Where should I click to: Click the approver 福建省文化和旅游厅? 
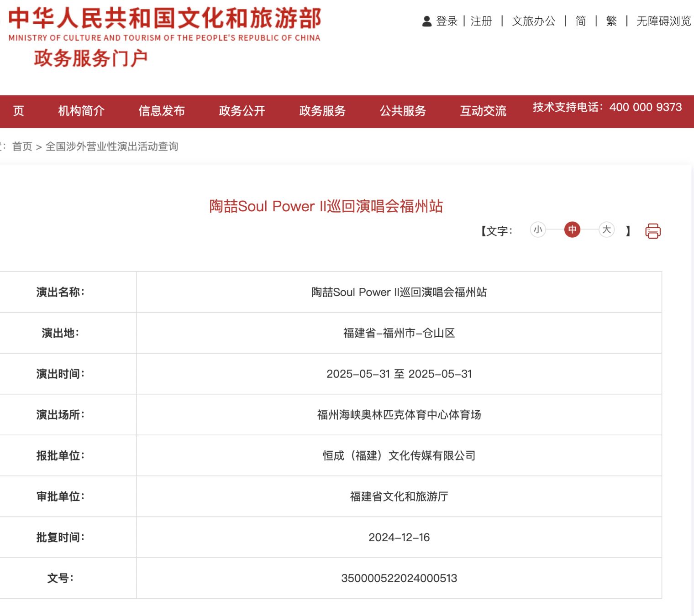[x=399, y=496]
